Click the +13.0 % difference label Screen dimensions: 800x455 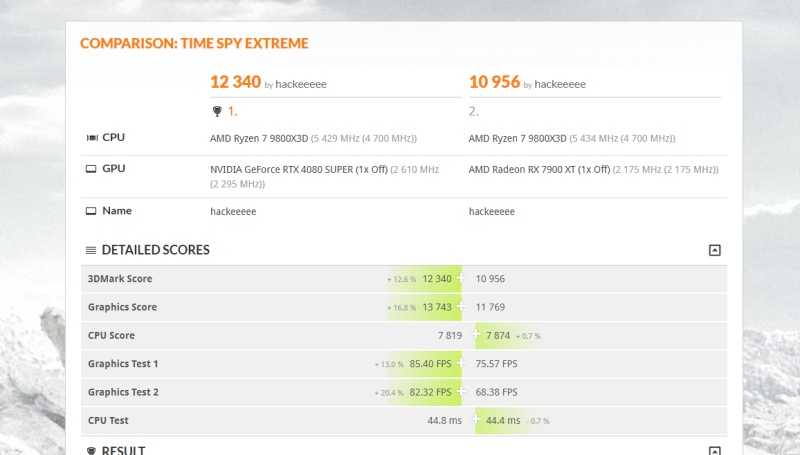coord(389,365)
